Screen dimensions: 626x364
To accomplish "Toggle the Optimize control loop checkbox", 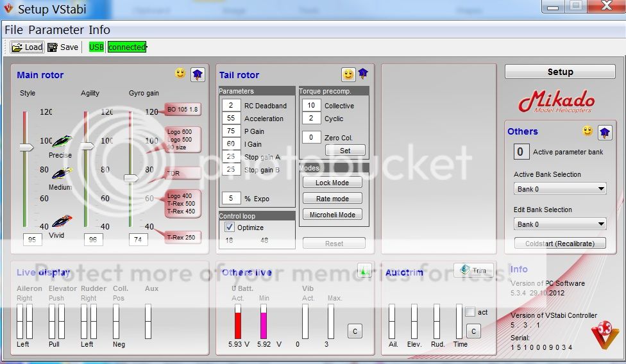I will [230, 227].
